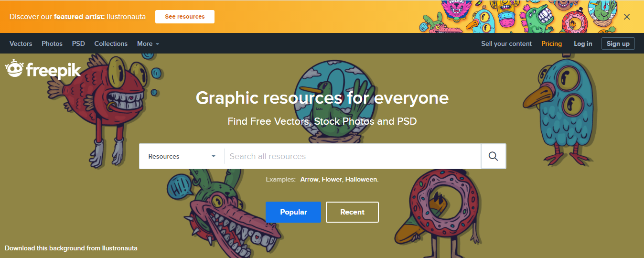Click the Sign up button
This screenshot has width=644, height=258.
click(x=618, y=43)
